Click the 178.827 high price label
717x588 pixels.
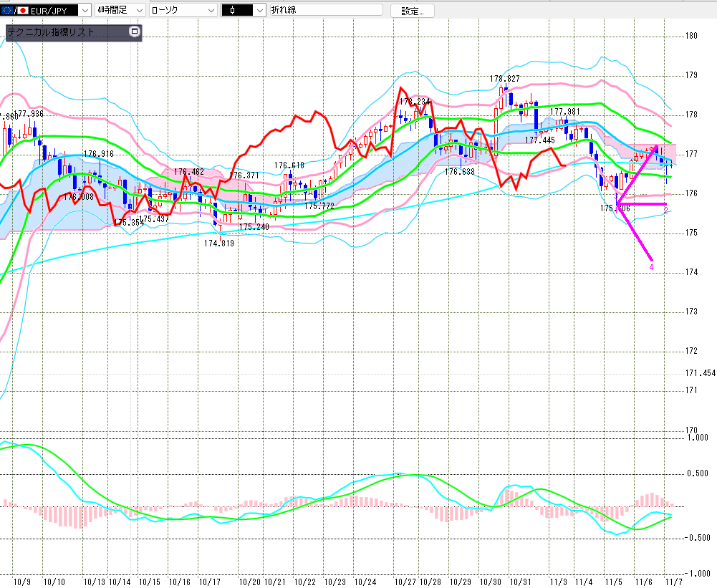[x=505, y=78]
